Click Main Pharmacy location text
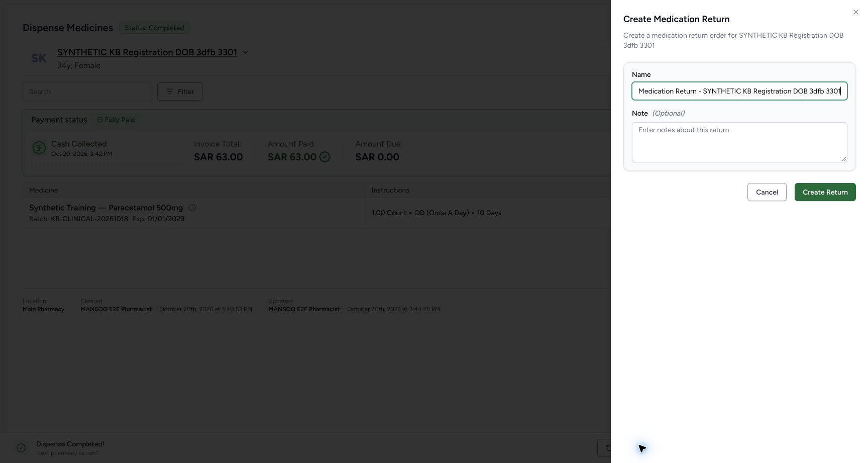The height and width of the screenshot is (463, 868). click(43, 309)
